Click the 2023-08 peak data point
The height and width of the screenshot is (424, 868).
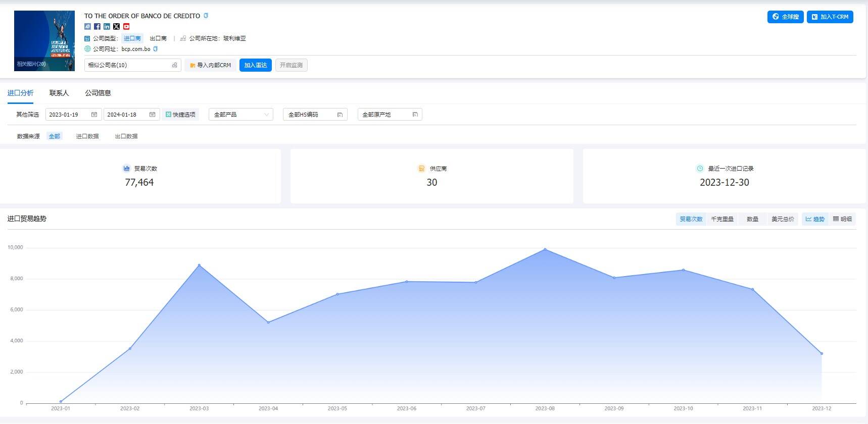click(x=545, y=249)
